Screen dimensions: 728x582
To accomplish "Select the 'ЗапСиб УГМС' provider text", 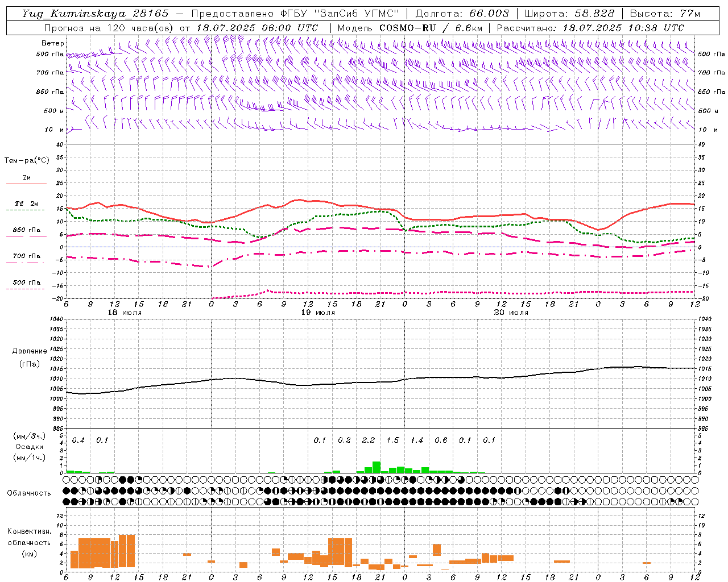I will pos(358,14).
